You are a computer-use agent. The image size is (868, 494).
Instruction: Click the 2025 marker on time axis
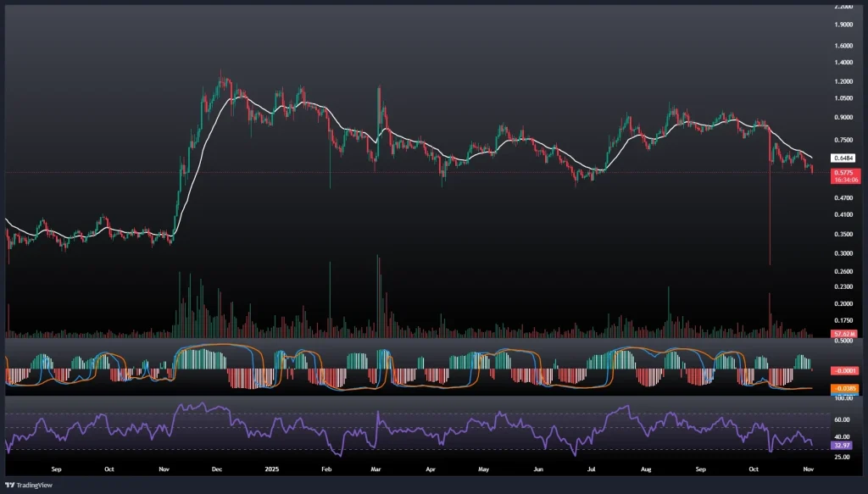(x=271, y=468)
